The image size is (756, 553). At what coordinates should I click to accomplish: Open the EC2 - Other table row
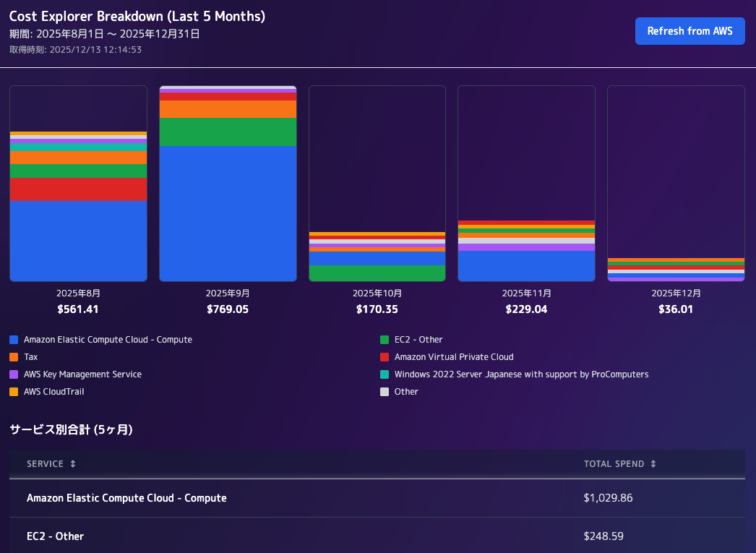(x=377, y=535)
